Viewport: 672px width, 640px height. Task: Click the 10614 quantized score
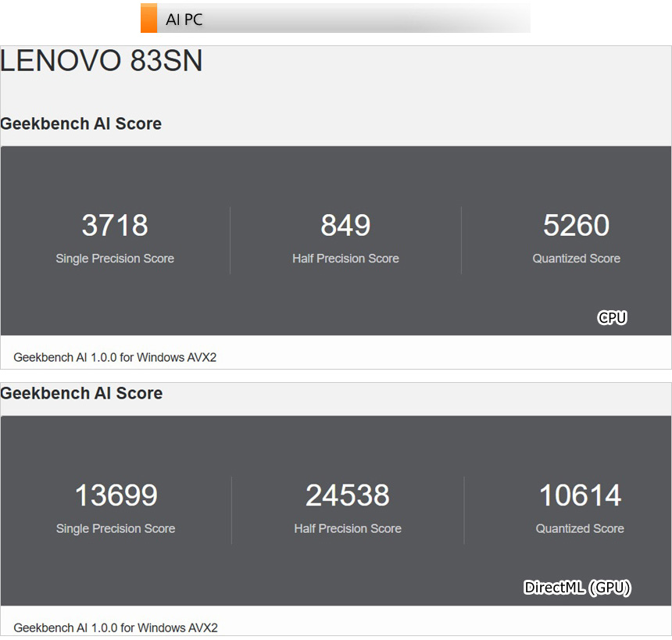point(580,495)
